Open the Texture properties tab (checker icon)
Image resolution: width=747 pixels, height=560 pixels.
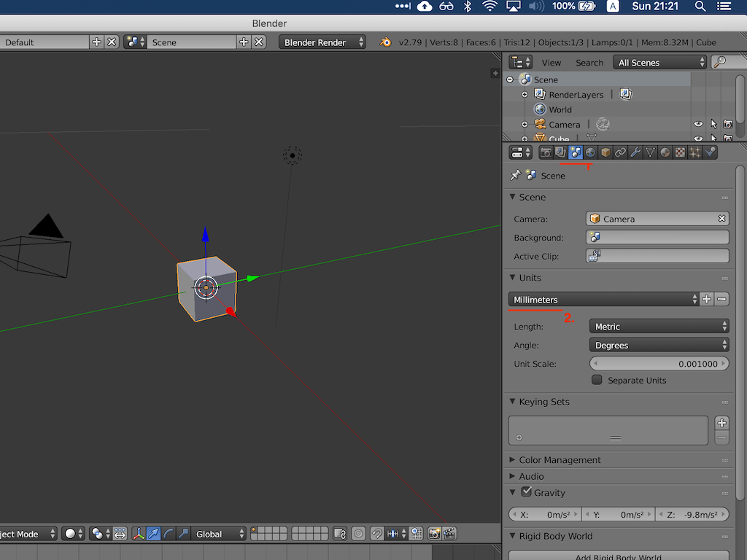[681, 152]
